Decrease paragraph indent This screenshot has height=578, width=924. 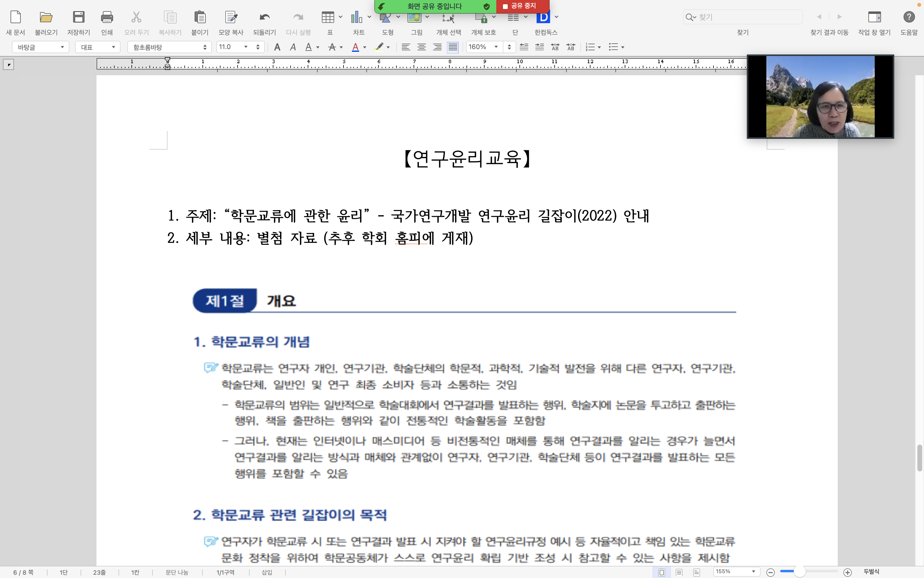pyautogui.click(x=524, y=47)
